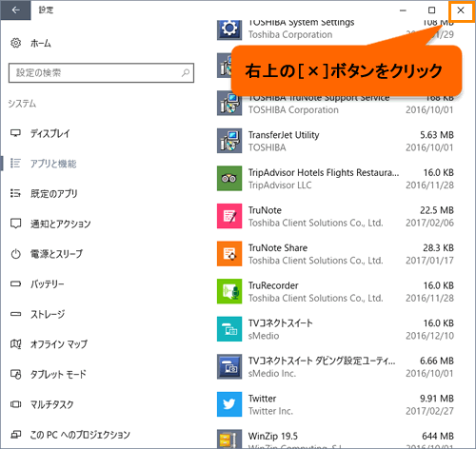
Task: Click the TruNote Support Service app icon
Action: coord(229,104)
